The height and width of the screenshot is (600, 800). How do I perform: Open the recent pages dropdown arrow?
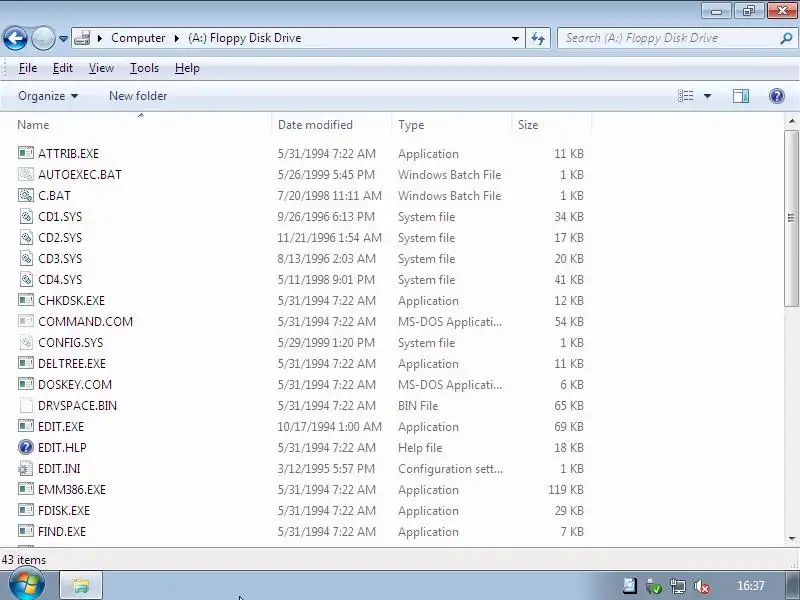(63, 39)
